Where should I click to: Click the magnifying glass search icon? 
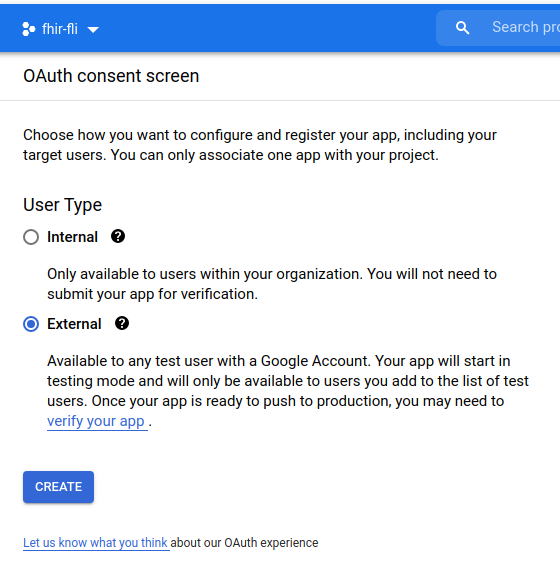point(462,28)
